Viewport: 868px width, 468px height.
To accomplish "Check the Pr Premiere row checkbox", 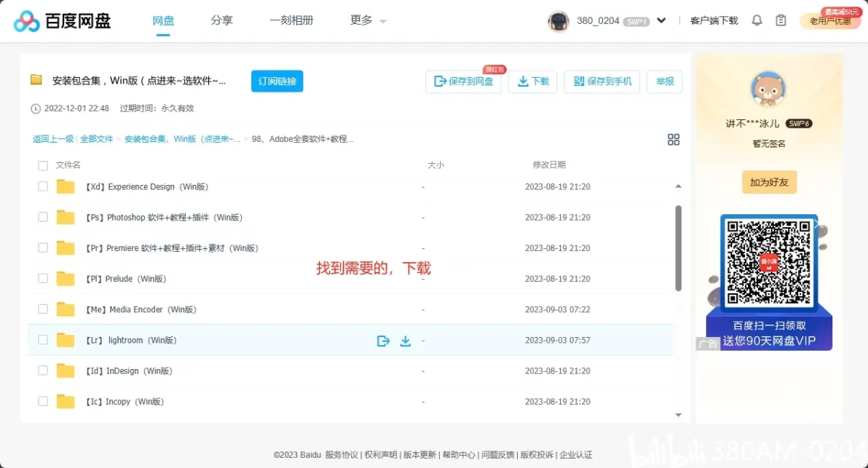I will (x=43, y=248).
